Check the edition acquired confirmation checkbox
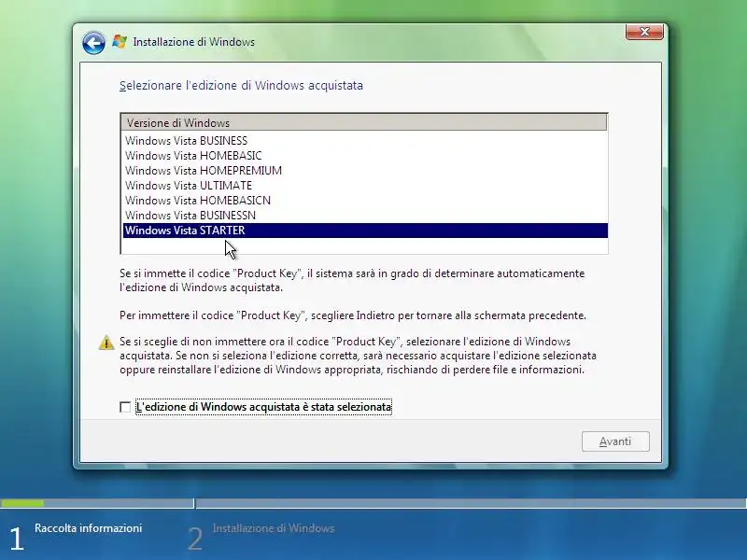The width and height of the screenshot is (747, 560). coord(125,407)
